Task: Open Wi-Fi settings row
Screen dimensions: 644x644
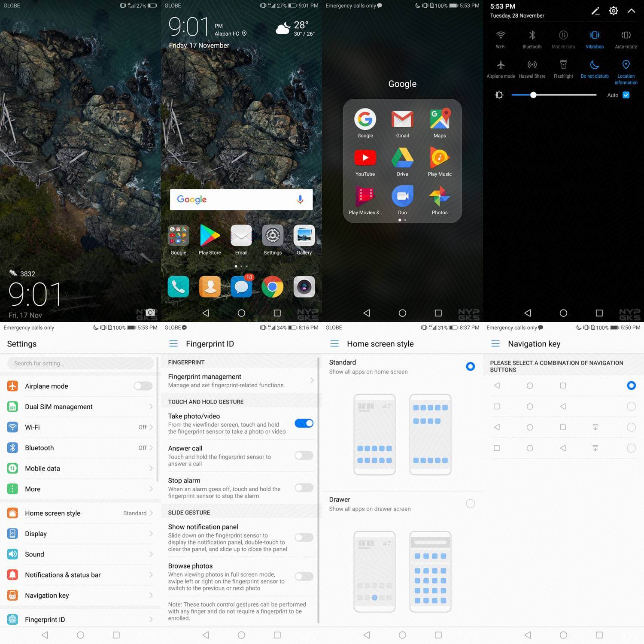Action: [80, 427]
